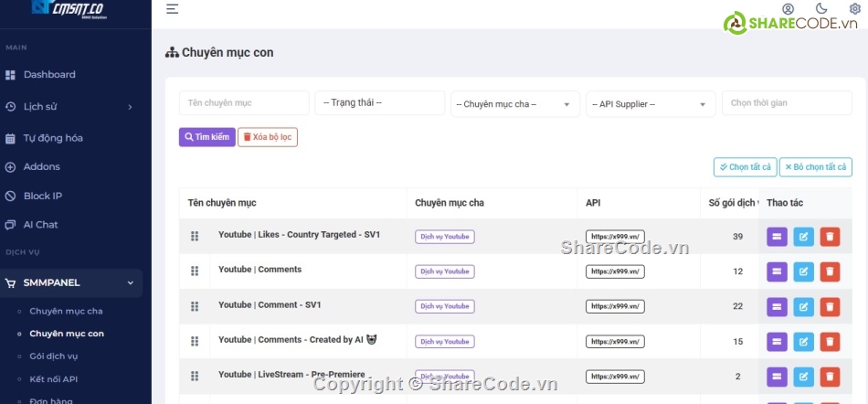Edit the Youtube Comment - SV1 category

[x=803, y=306]
